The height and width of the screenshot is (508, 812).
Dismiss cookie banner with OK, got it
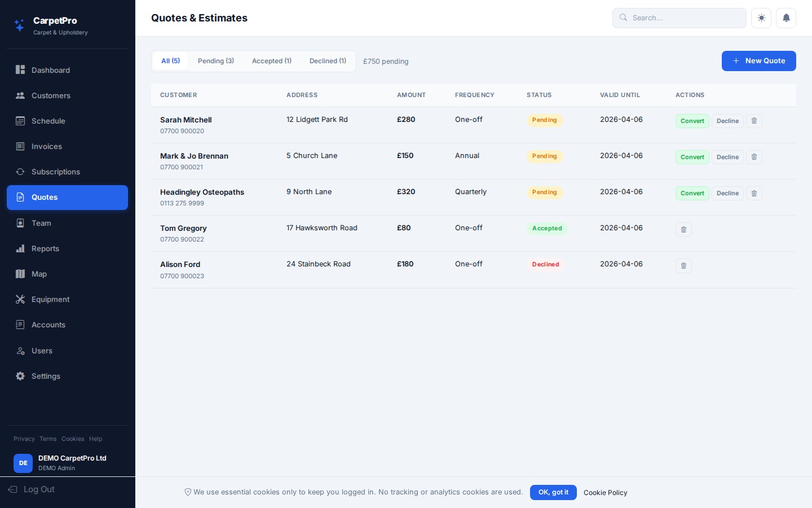point(553,492)
